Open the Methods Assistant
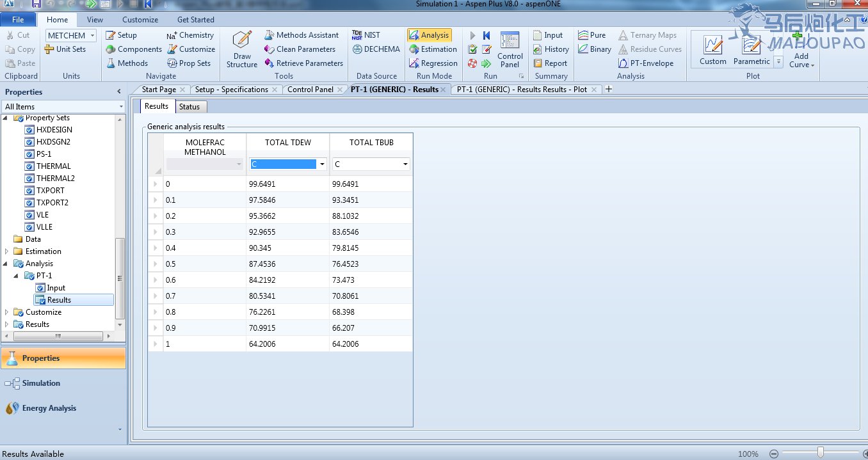Screen dimensions: 868x460 [x=301, y=35]
